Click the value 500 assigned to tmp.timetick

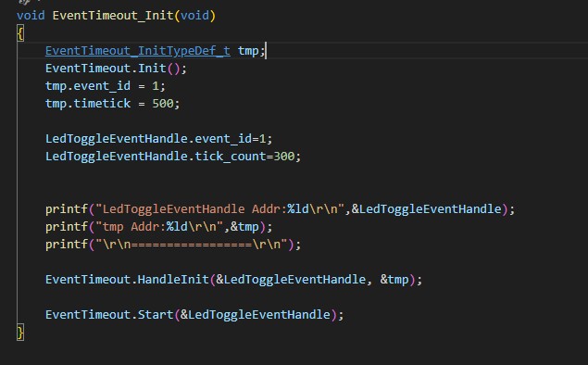pyautogui.click(x=163, y=104)
